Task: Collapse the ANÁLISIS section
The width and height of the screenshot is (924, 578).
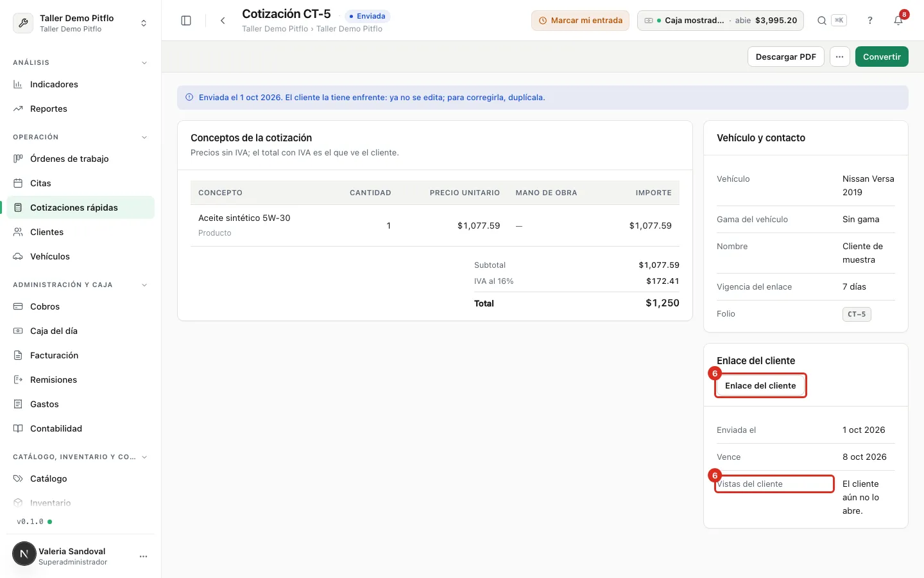Action: 144,63
